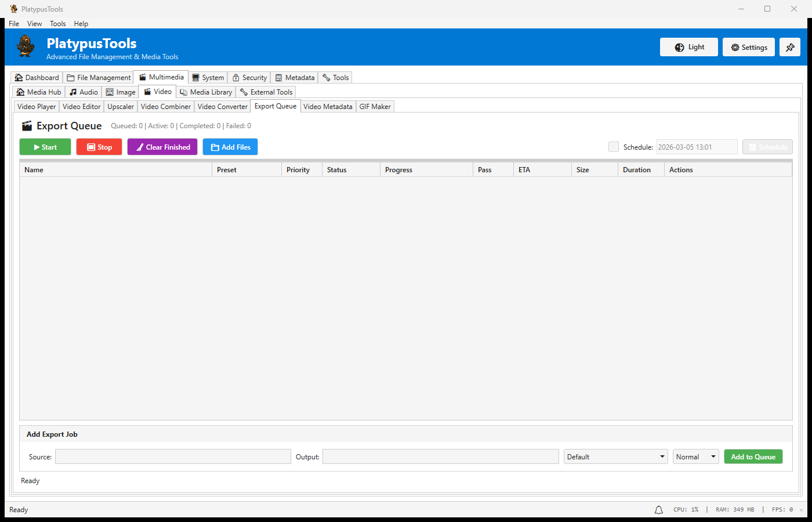Click the PlatypusTools platypus logo

(x=26, y=46)
